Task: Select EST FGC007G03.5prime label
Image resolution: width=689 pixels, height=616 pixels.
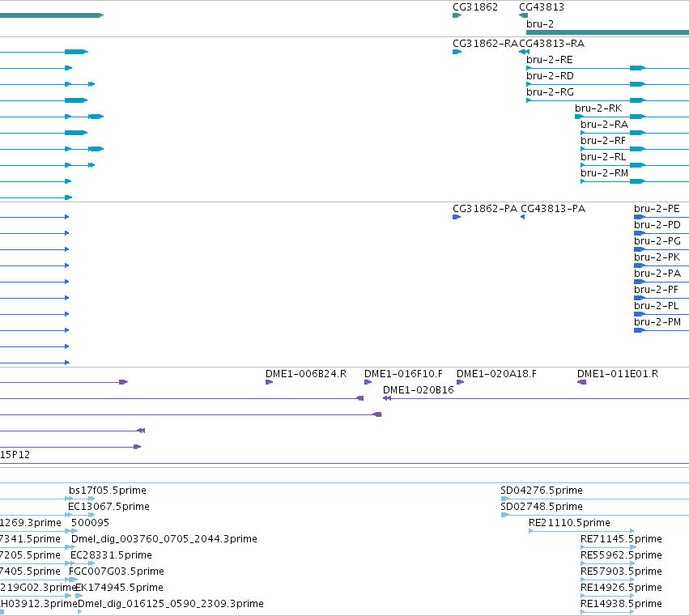Action: coord(117,571)
